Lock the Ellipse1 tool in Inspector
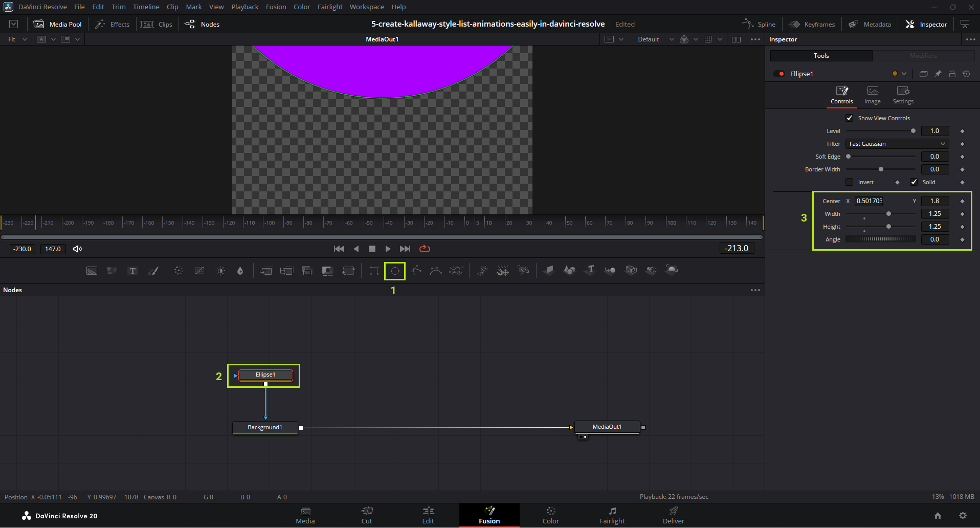 [952, 74]
